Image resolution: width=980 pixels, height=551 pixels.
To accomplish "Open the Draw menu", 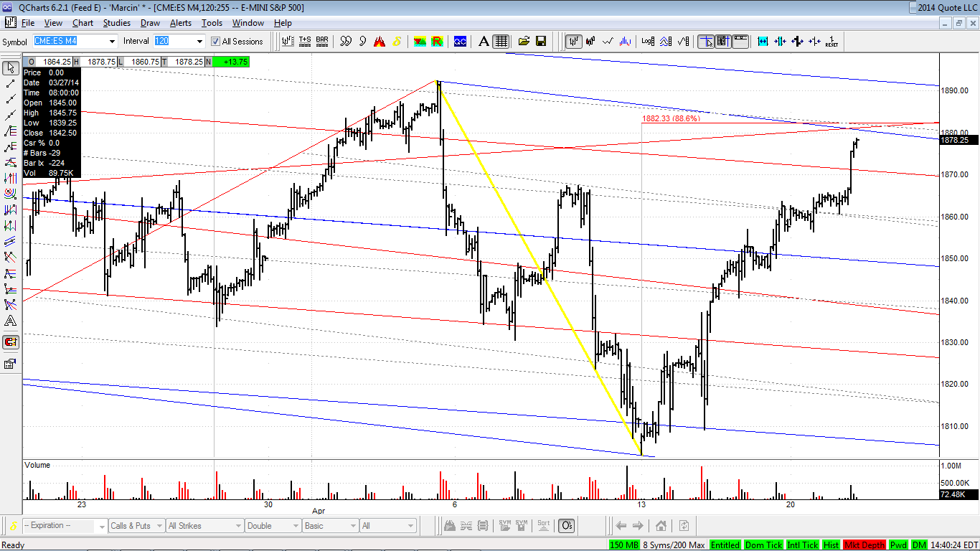I will pos(150,23).
